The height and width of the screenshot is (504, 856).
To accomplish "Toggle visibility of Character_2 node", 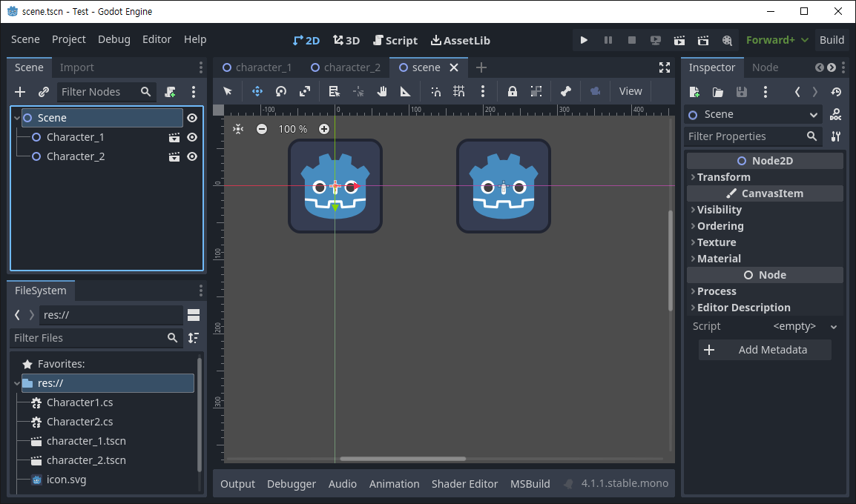I will pos(192,156).
